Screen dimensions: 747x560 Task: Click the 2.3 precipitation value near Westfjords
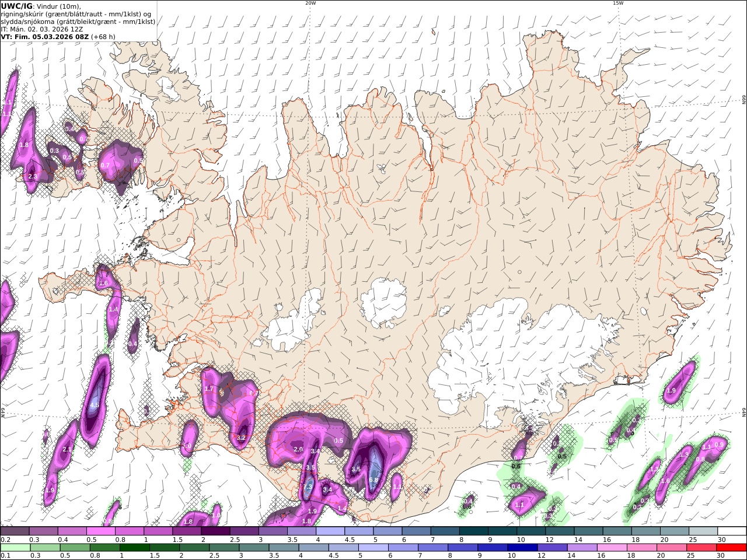click(x=33, y=176)
